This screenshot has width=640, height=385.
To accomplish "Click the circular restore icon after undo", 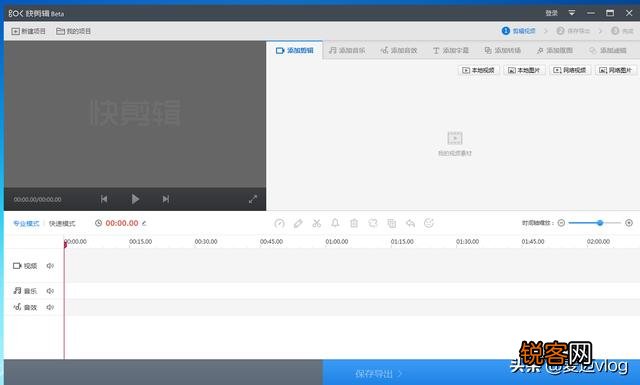I will 429,223.
